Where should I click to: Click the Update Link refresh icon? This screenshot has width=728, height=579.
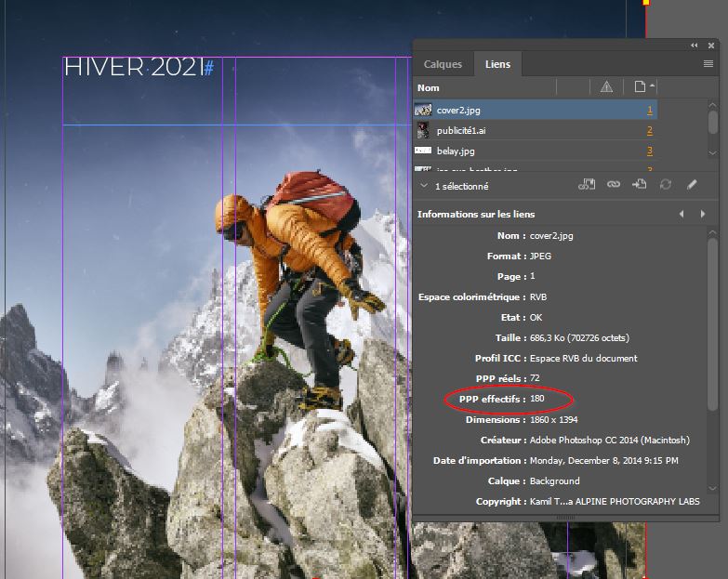tap(666, 185)
